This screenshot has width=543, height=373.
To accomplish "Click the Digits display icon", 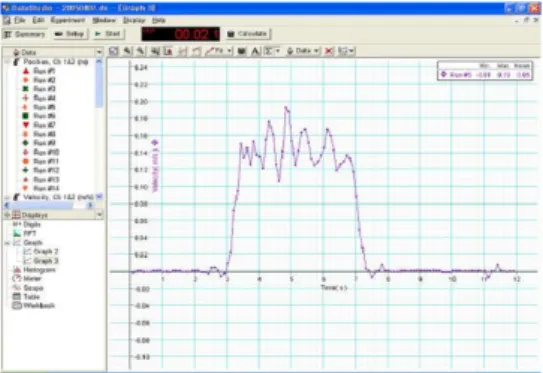I will 17,224.
